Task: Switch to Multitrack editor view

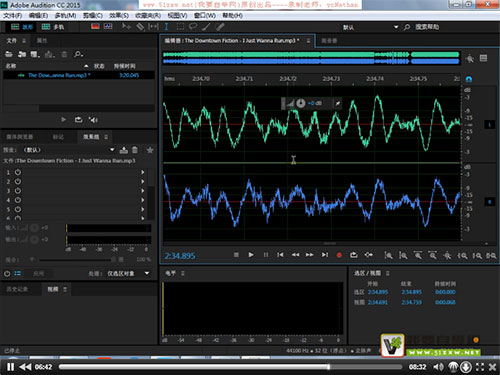Action: click(x=53, y=27)
